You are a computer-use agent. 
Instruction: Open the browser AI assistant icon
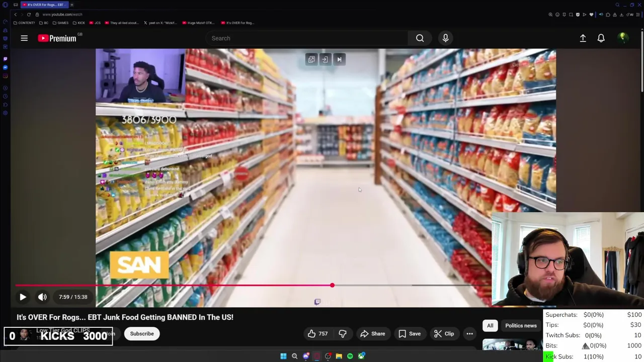629,15
